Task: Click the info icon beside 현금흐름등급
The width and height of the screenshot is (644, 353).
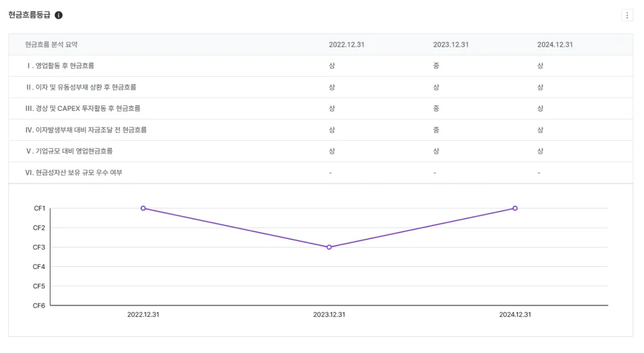Action: pyautogui.click(x=59, y=15)
